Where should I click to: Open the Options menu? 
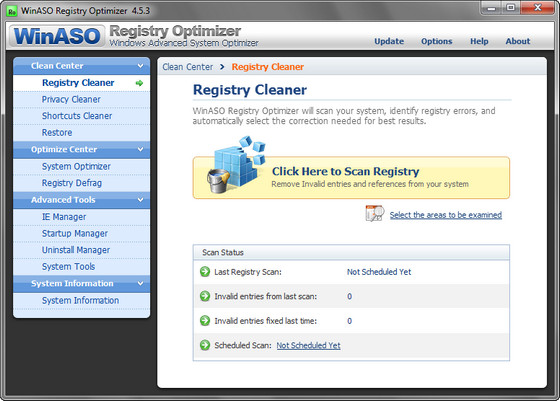(436, 41)
